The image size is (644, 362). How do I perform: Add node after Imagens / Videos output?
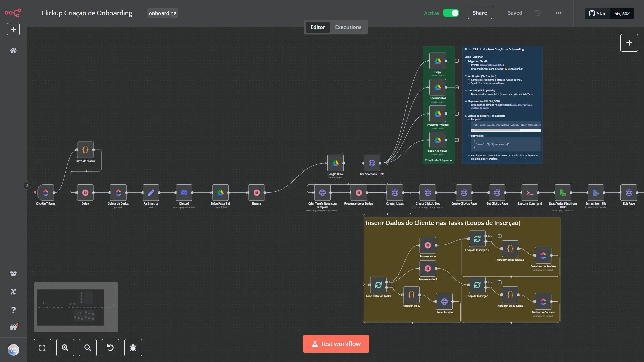[x=457, y=114]
